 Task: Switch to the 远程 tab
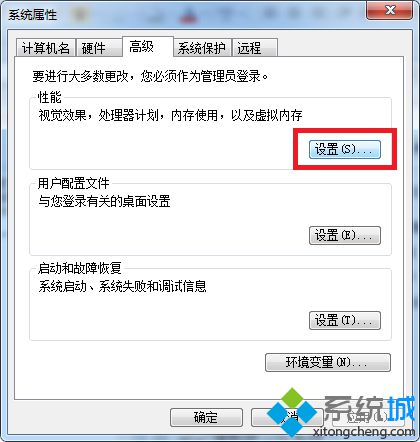(x=255, y=48)
